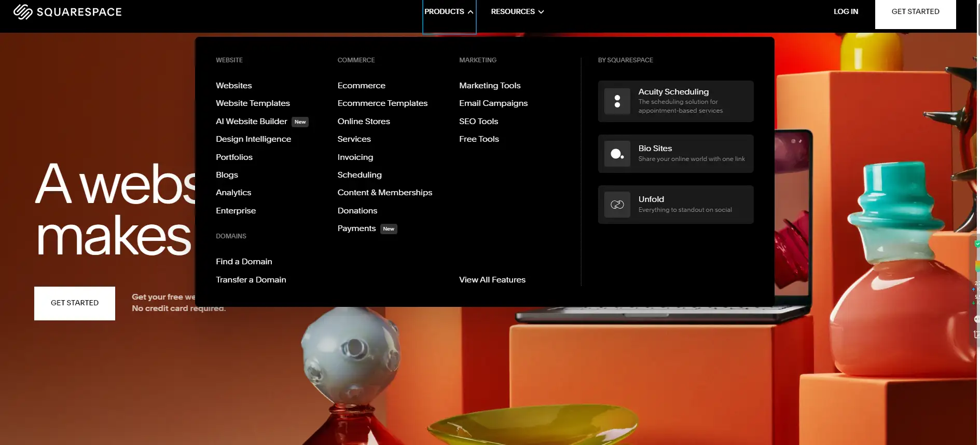Image resolution: width=980 pixels, height=445 pixels.
Task: Click View All Features
Action: coord(492,280)
